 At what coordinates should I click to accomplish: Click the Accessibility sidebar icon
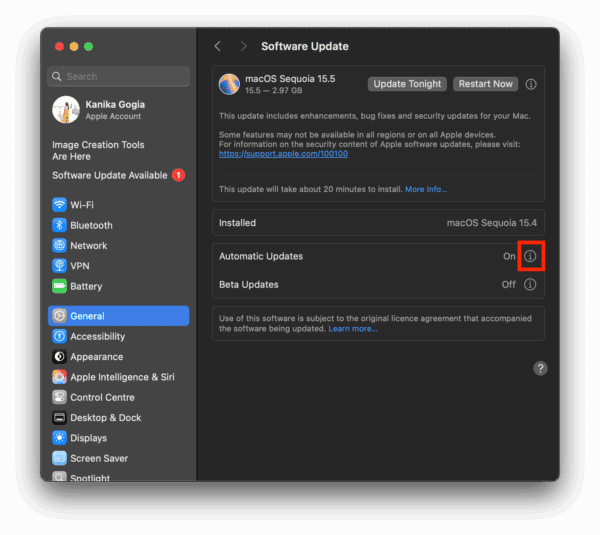(60, 337)
